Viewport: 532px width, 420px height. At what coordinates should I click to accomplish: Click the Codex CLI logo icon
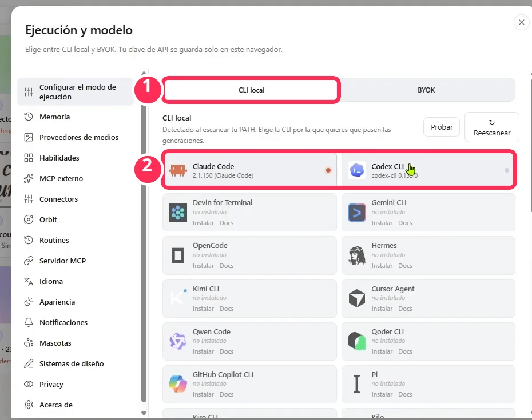coord(357,170)
